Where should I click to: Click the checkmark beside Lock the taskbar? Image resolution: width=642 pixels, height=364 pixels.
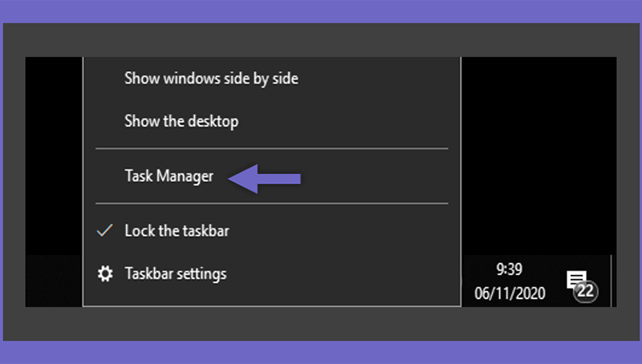pos(105,230)
